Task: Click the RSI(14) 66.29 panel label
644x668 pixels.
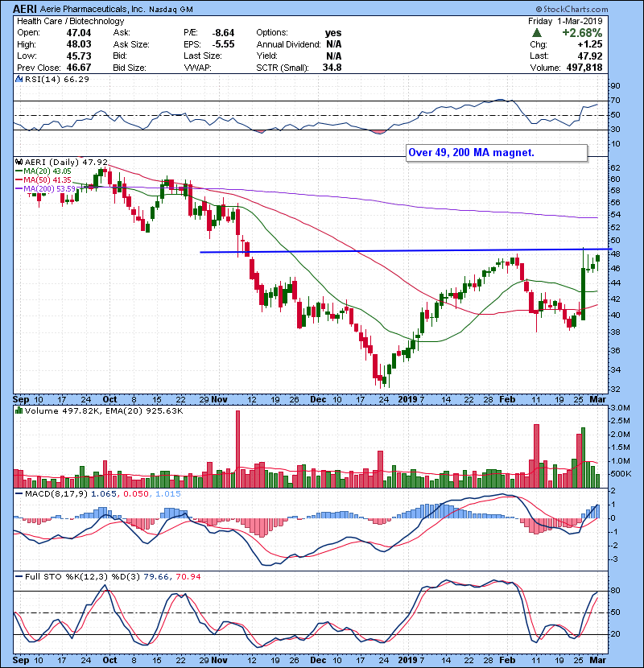Action: point(56,79)
